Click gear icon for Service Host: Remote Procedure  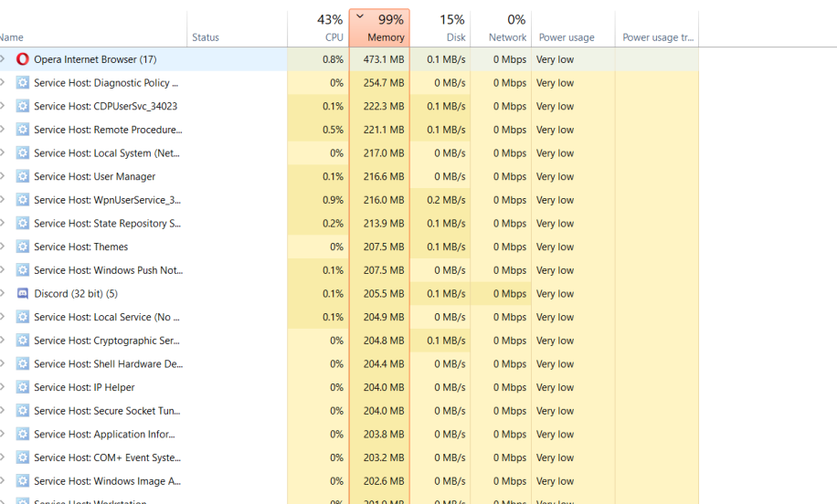[x=23, y=130]
